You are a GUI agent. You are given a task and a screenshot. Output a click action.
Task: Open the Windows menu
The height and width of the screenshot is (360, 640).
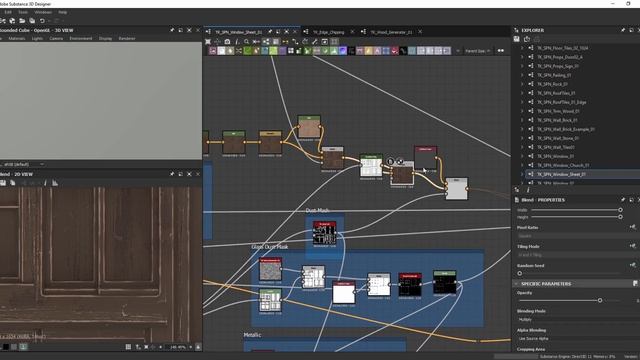coord(43,12)
